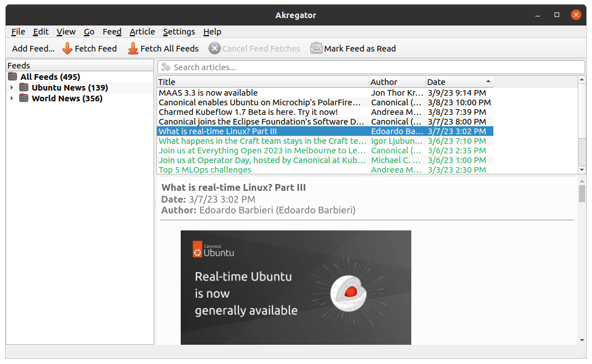Viewport: 592px width, 364px height.
Task: Select the World News (356) feed
Action: point(67,99)
